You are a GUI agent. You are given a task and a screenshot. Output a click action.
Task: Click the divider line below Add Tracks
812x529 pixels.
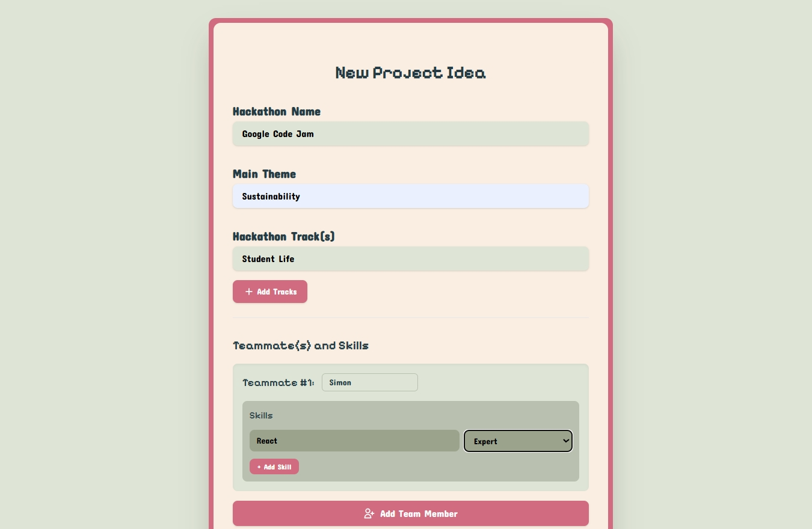tap(410, 317)
